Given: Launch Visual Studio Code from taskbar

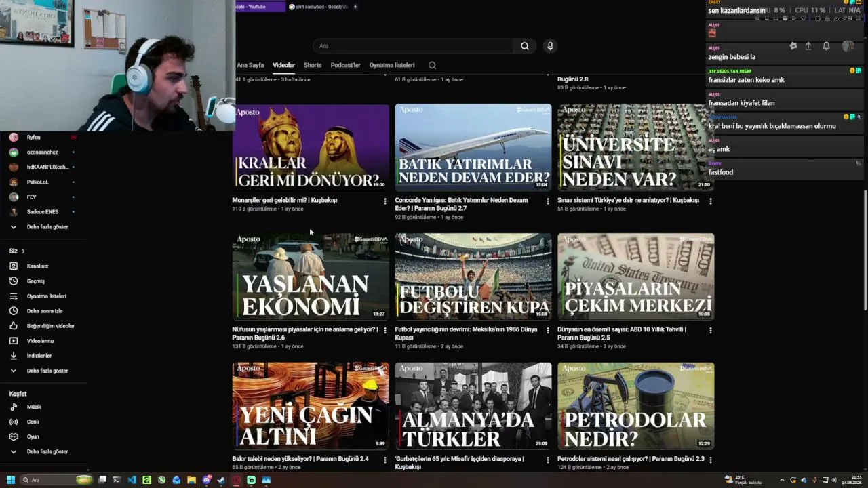Looking at the screenshot, I should click(x=132, y=480).
